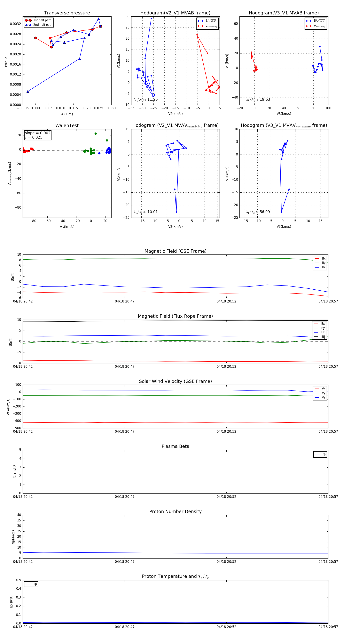This screenshot has height=644, width=351.
Task: Click the "Hodogram(V2_V1 MVAB frame)" title
Action: pos(175,13)
